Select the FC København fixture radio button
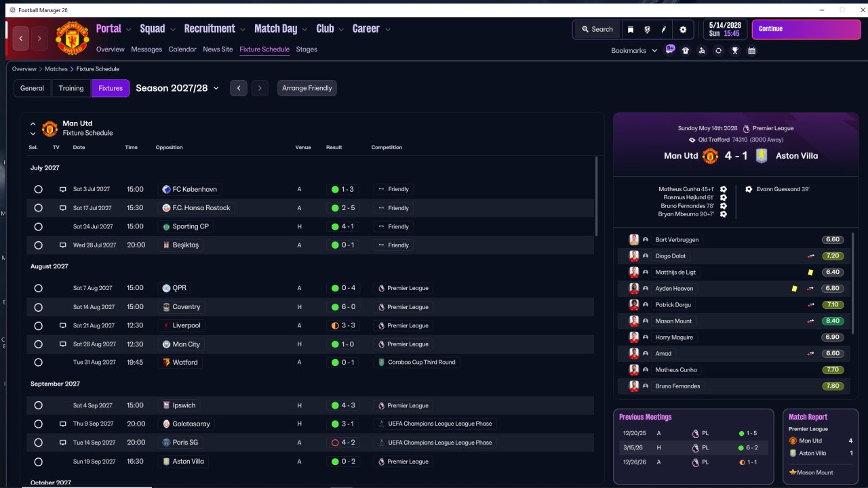This screenshot has height=488, width=868. 38,190
